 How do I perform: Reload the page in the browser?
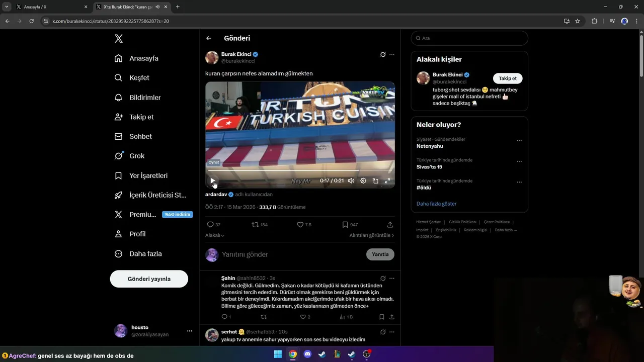click(31, 21)
